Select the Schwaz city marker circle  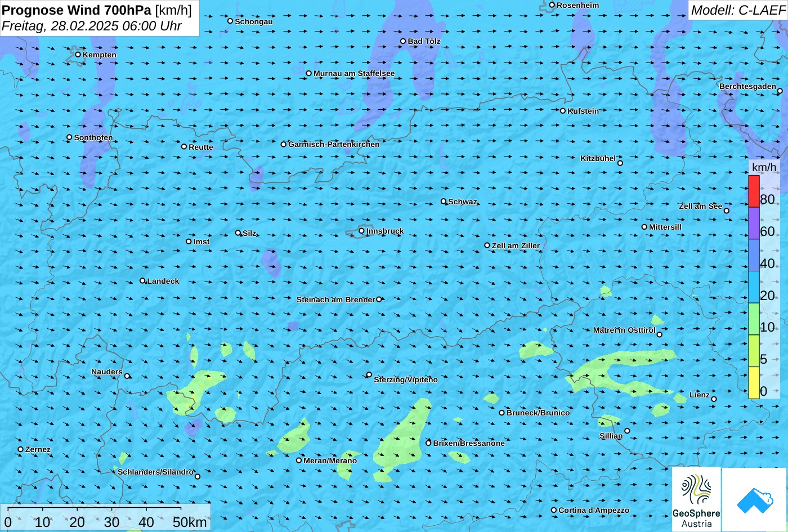[x=444, y=201]
